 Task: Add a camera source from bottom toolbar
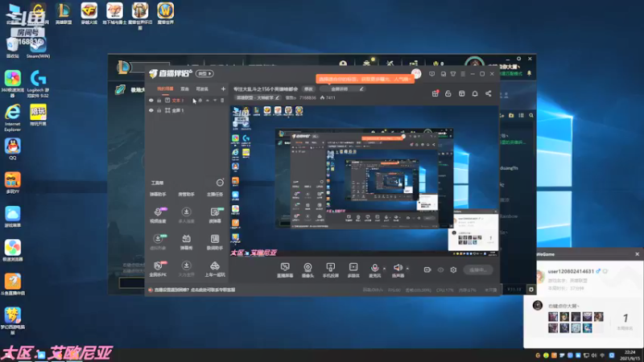(x=308, y=270)
